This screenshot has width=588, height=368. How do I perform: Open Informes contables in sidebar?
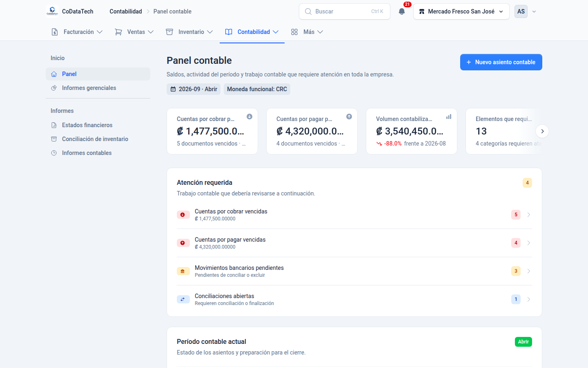pos(98,153)
